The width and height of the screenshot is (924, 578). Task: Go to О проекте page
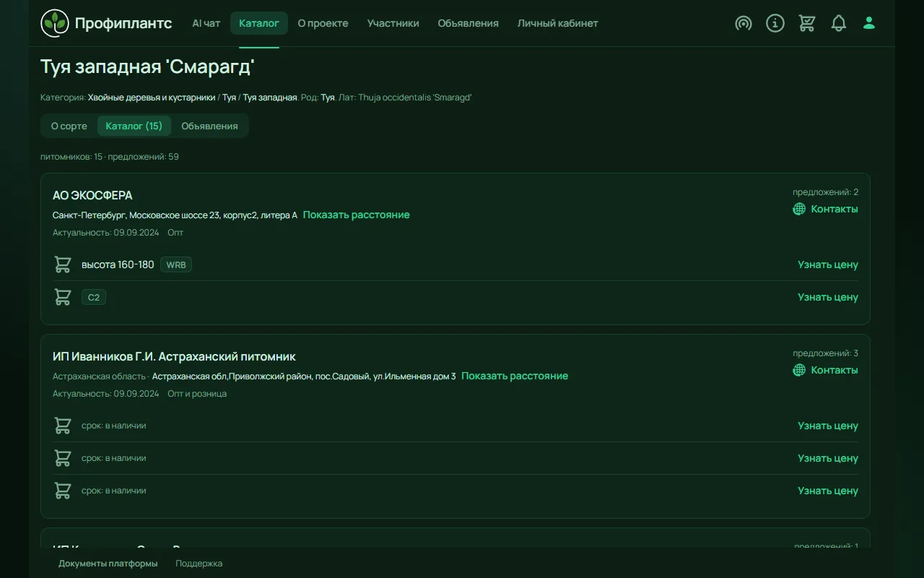point(323,23)
